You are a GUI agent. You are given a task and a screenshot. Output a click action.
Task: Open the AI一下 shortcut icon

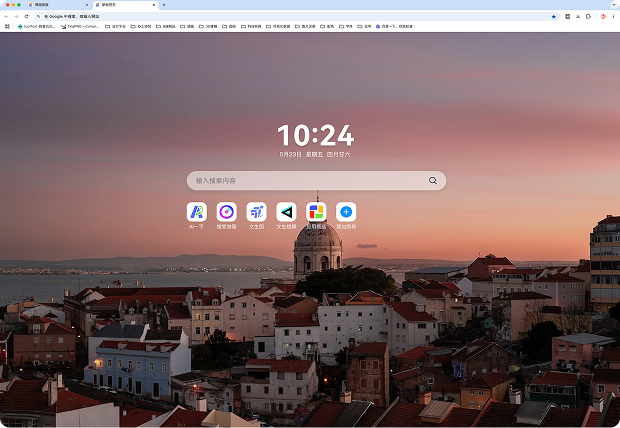click(197, 212)
